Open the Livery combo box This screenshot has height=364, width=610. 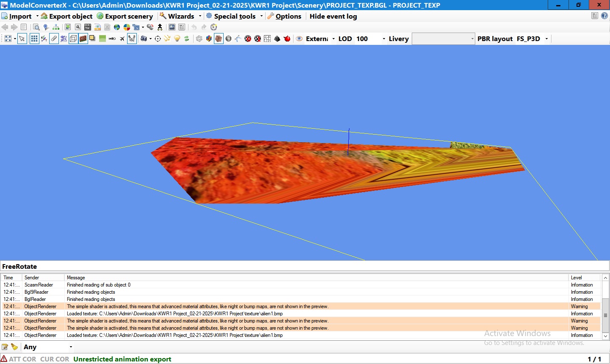[x=443, y=39]
